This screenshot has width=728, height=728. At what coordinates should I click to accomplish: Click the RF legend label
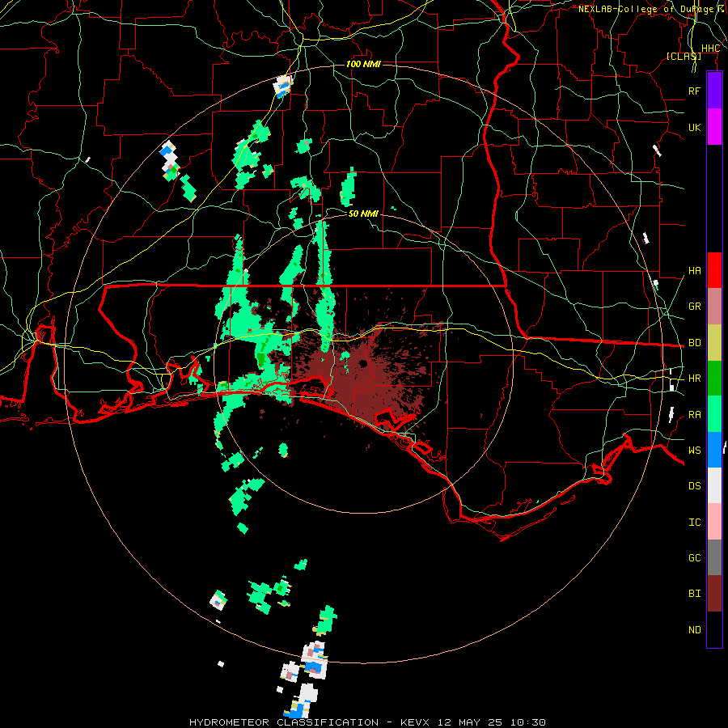[x=694, y=91]
